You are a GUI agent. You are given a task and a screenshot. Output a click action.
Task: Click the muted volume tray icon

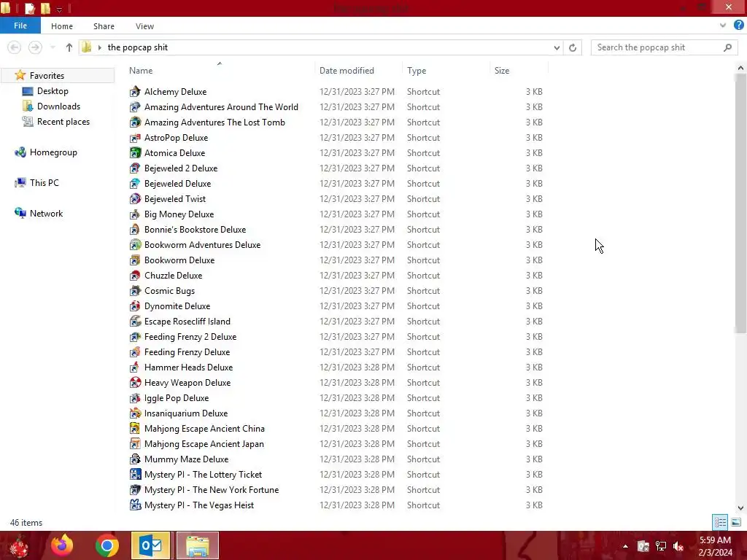pos(678,546)
